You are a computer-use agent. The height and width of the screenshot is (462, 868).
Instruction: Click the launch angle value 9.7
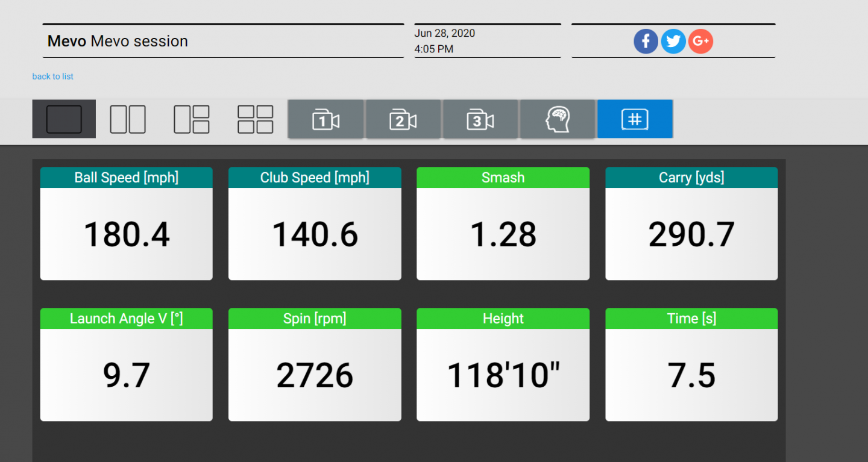127,375
